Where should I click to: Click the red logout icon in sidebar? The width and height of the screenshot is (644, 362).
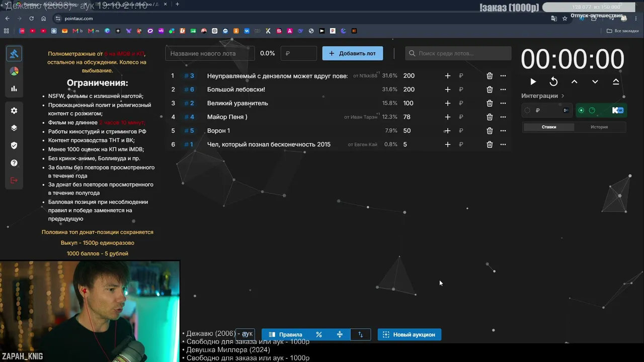coord(14,180)
